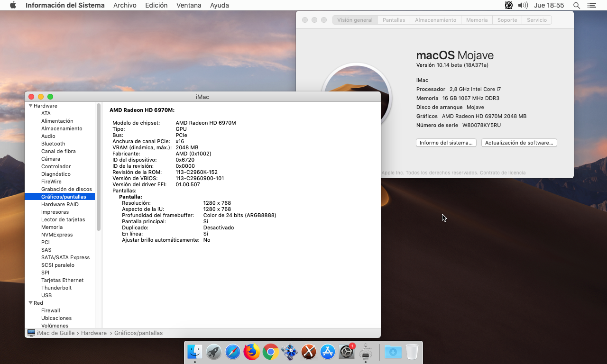The width and height of the screenshot is (607, 364).
Task: Select Thunderbolt in the sidebar
Action: click(56, 288)
